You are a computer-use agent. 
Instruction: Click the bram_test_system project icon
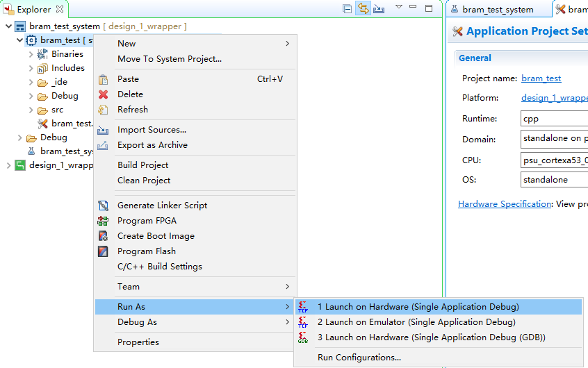tap(20, 26)
